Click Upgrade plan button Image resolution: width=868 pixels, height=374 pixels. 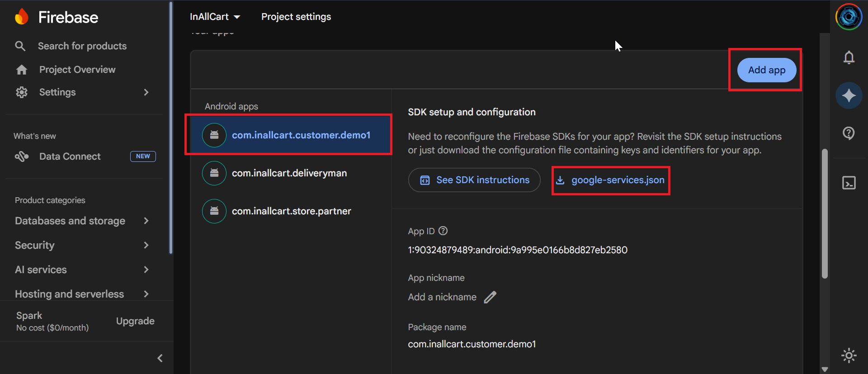[x=135, y=321]
